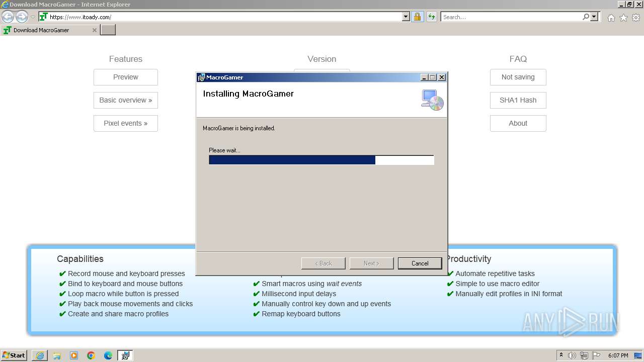Click the Search box field
Viewport: 644px width, 362px height.
click(511, 17)
